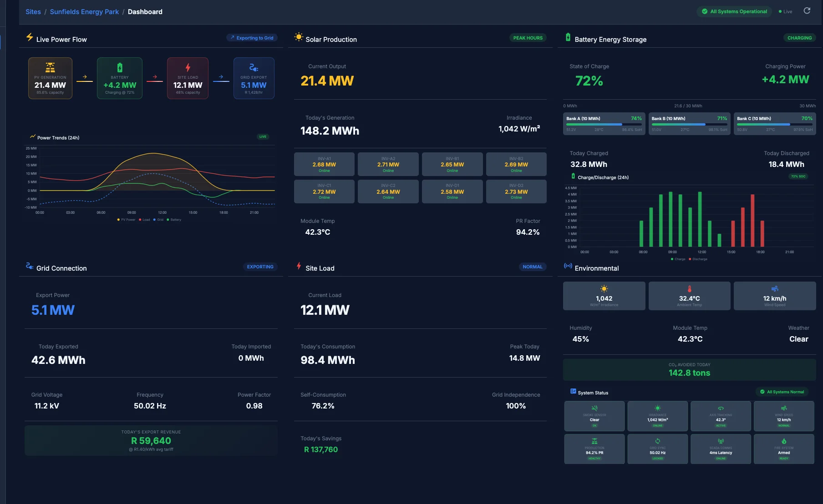Click the Live Power Flow lightning icon

click(x=30, y=39)
